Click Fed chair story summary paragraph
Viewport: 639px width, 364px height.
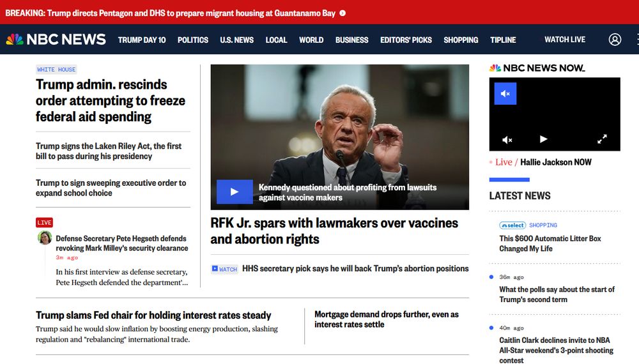click(x=157, y=334)
